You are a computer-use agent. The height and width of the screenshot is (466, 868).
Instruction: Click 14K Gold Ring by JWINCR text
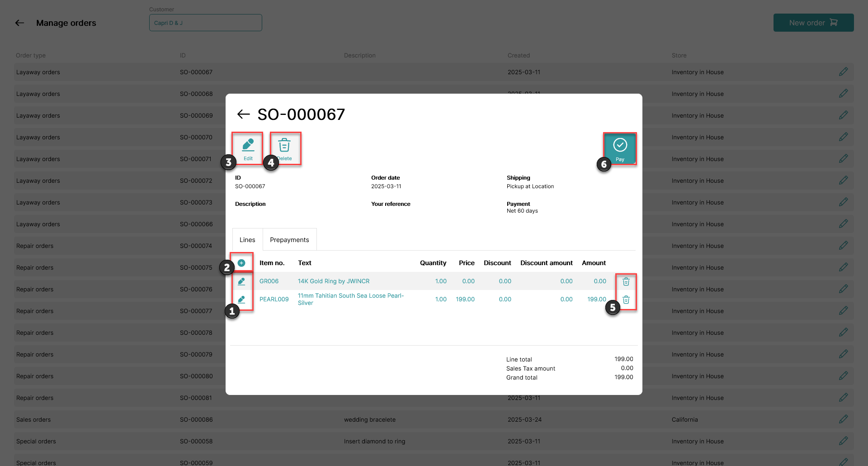pos(334,281)
